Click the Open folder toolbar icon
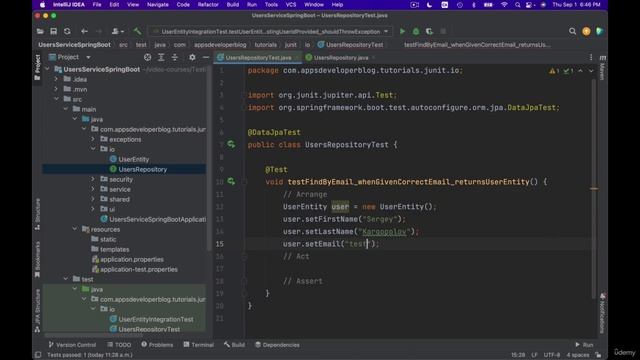Image resolution: width=640 pixels, height=360 pixels. [x=40, y=31]
